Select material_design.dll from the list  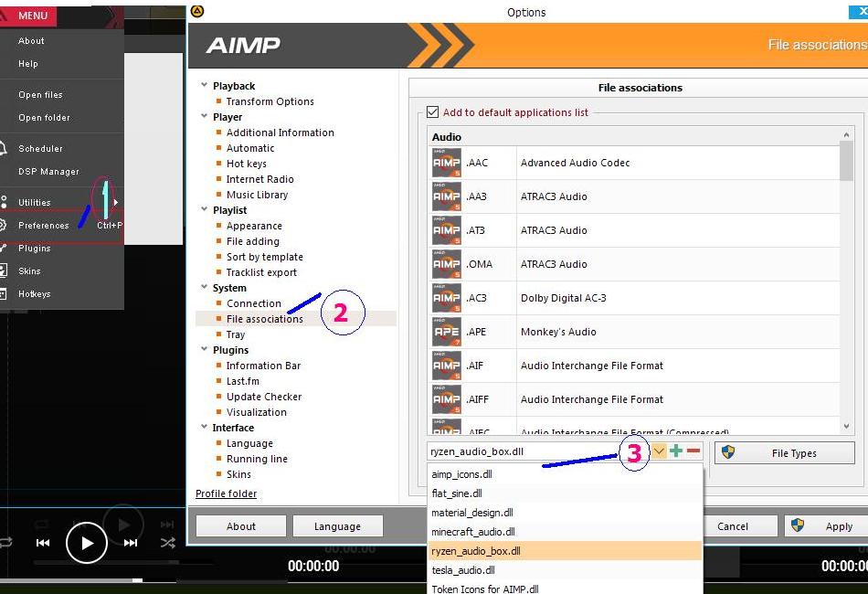point(566,513)
